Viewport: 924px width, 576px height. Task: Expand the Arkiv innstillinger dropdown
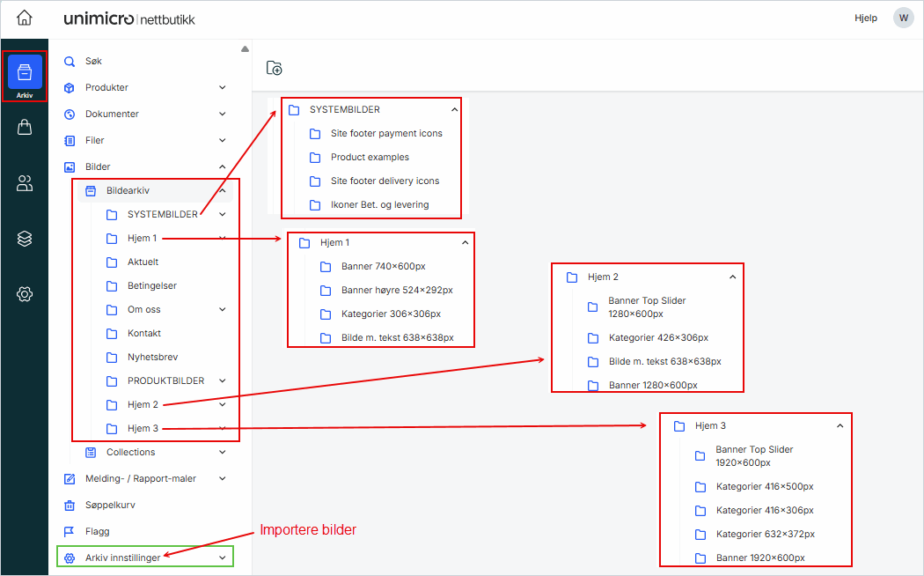[222, 558]
